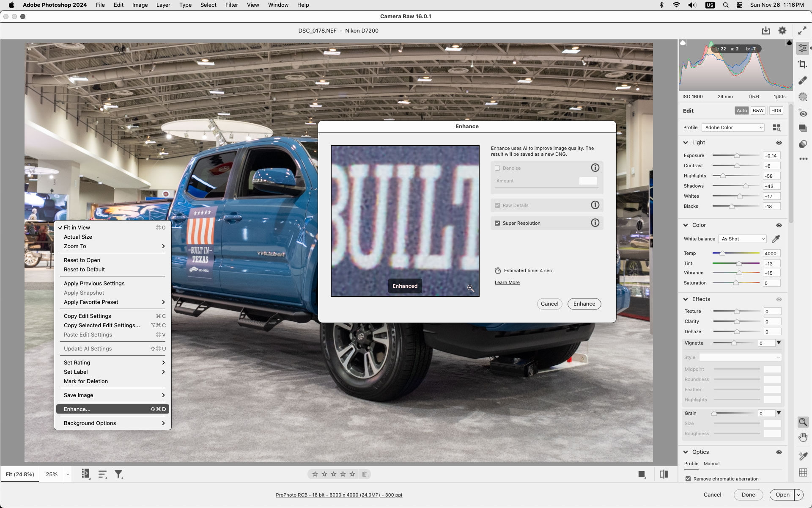The height and width of the screenshot is (508, 812).
Task: Open the Red Eye removal tool
Action: [x=803, y=113]
